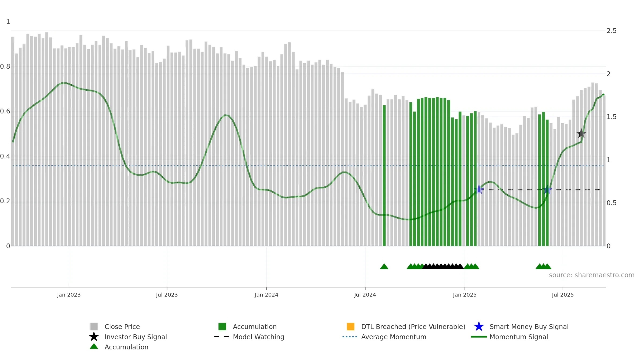
Task: Click the Jul 2023 axis tick label
Action: tap(167, 295)
